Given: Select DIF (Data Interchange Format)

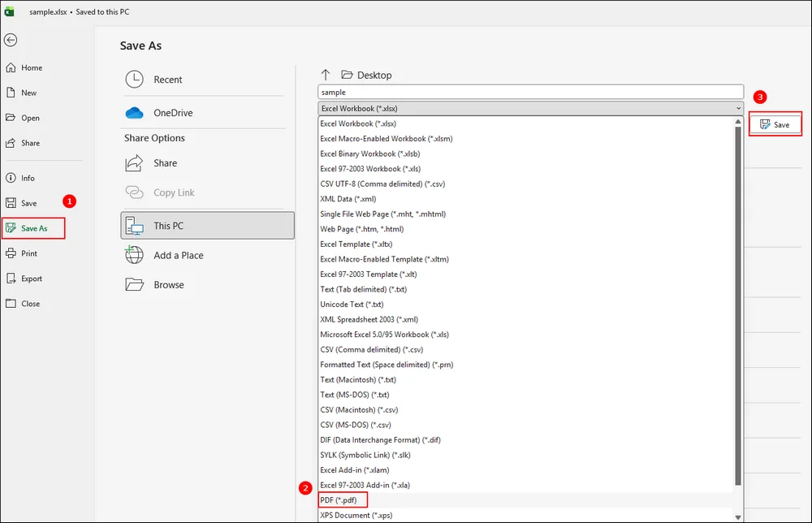Looking at the screenshot, I should coord(527,439).
